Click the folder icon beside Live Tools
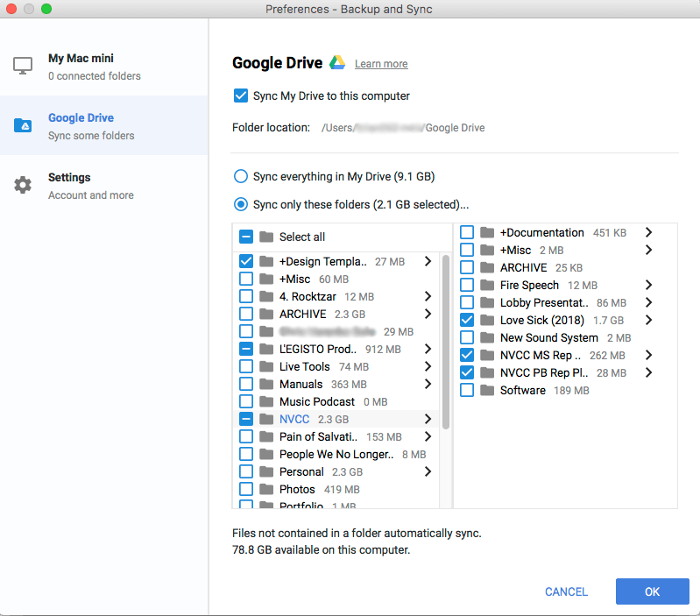700x616 pixels. pos(266,366)
